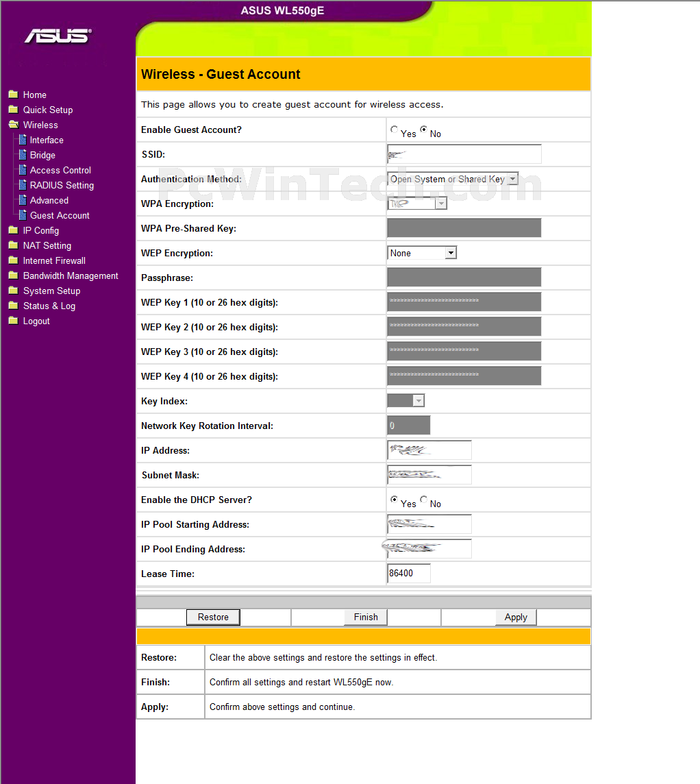This screenshot has height=784, width=700.
Task: Click the Advanced page icon
Action: pos(23,200)
